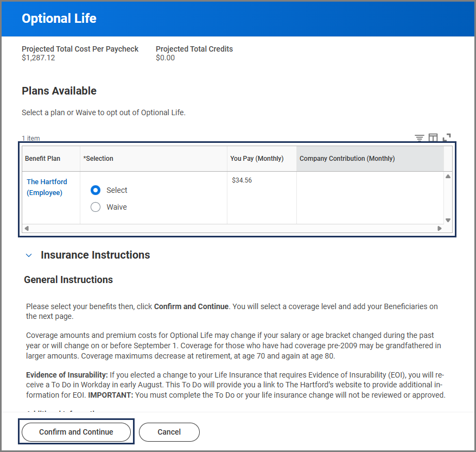Open the table filter icon
The height and width of the screenshot is (452, 476).
click(420, 138)
